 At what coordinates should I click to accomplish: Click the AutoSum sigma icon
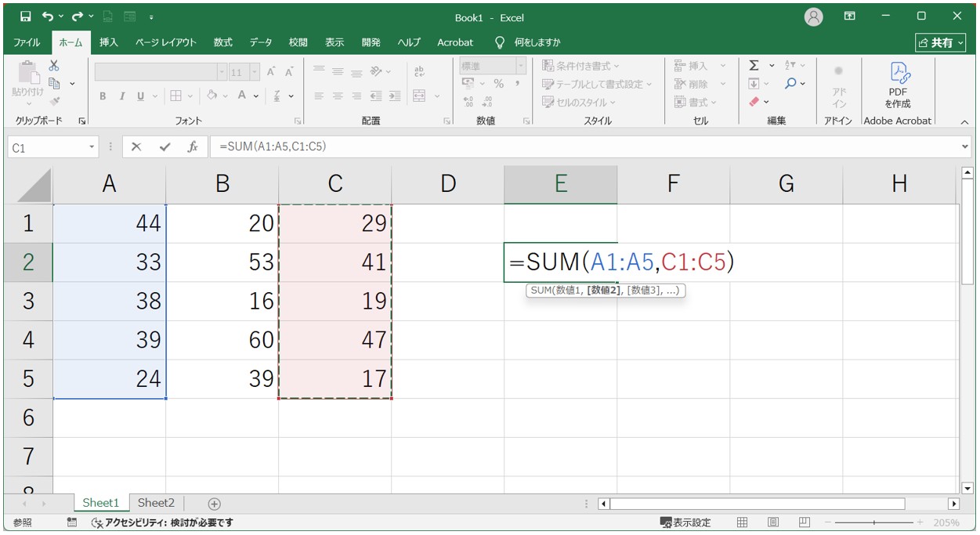pos(754,65)
